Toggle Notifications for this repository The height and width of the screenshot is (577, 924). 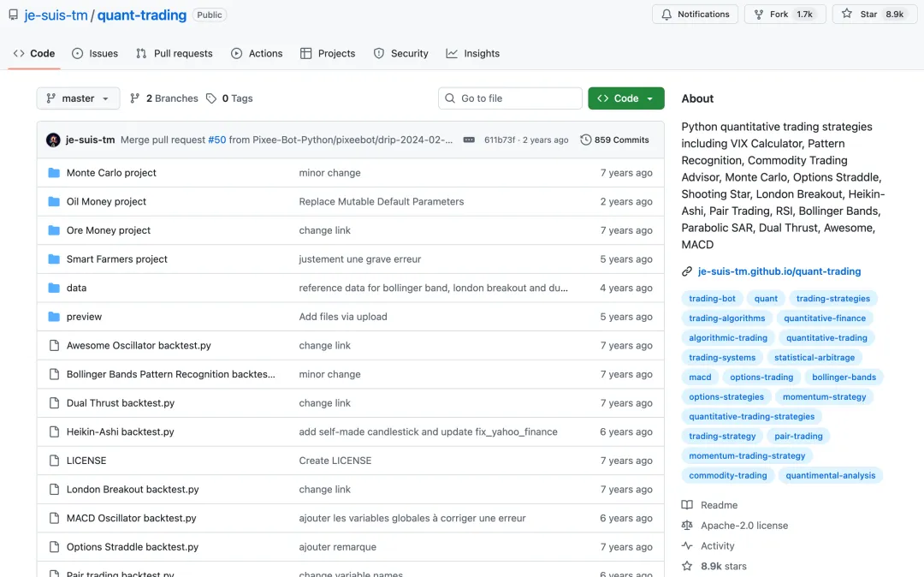click(x=695, y=14)
